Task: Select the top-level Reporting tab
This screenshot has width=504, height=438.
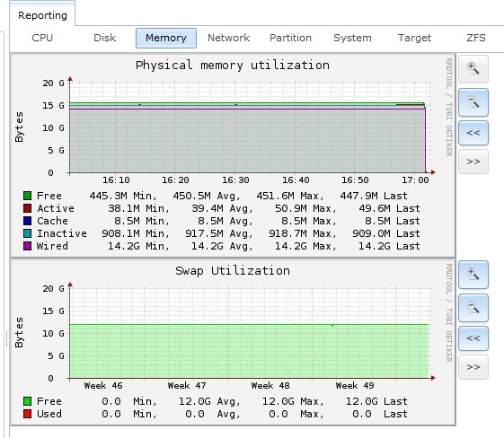Action: 42,15
